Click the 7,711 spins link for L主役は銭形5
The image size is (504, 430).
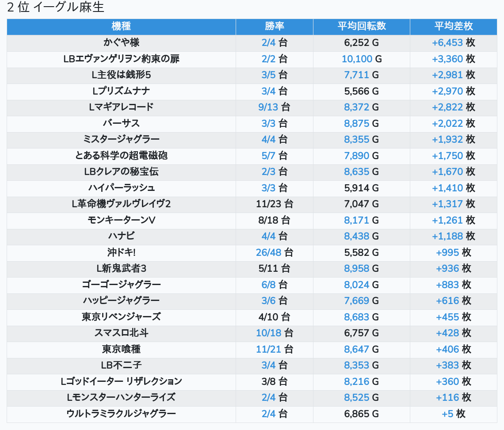(x=356, y=75)
